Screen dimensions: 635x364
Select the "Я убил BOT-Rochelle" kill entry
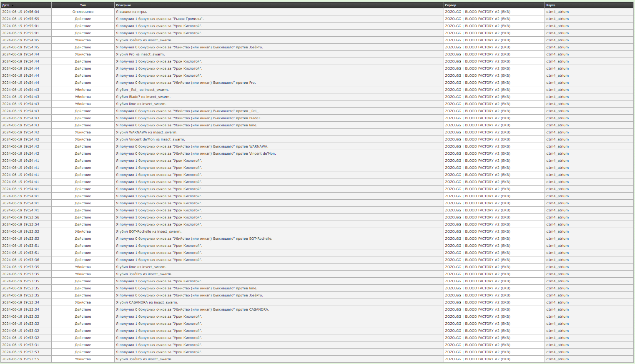(x=148, y=231)
